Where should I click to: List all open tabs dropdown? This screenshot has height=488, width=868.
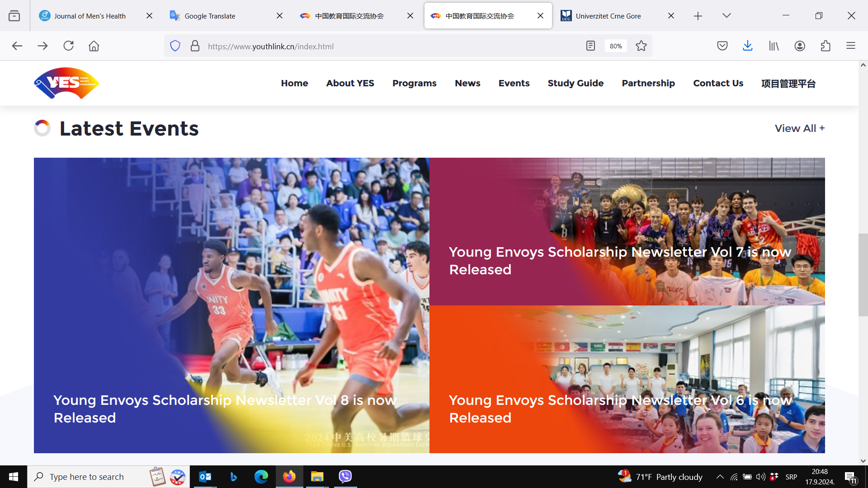pos(726,16)
